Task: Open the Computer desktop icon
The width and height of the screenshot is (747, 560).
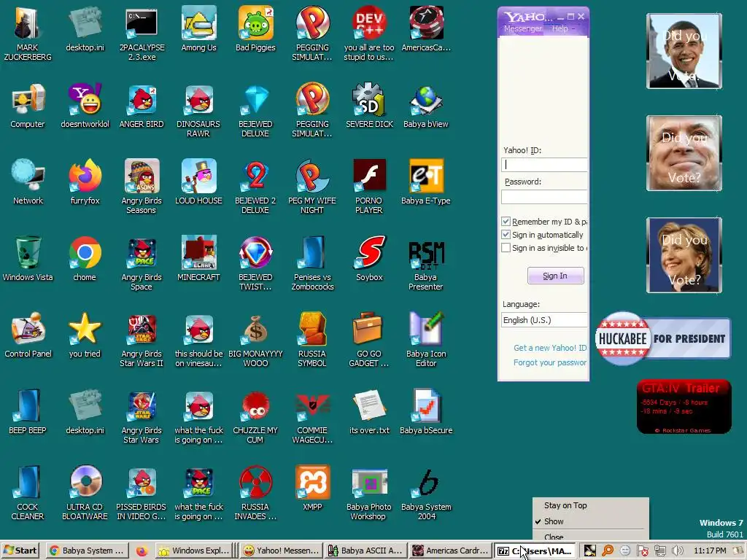Action: point(28,106)
